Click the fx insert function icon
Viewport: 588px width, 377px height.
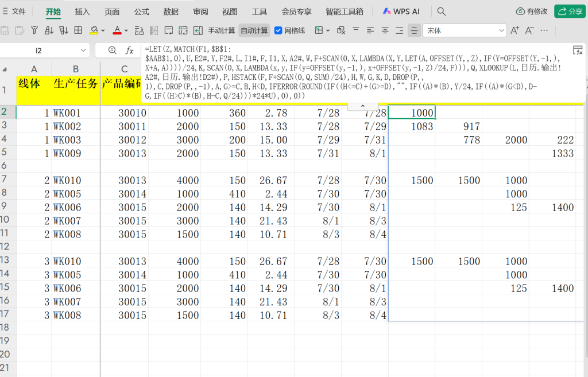pos(129,50)
